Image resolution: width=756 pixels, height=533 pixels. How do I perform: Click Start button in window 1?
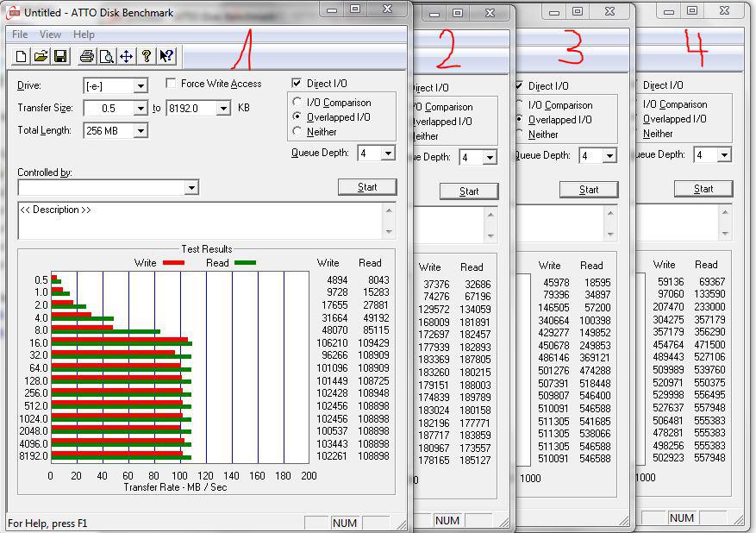367,187
